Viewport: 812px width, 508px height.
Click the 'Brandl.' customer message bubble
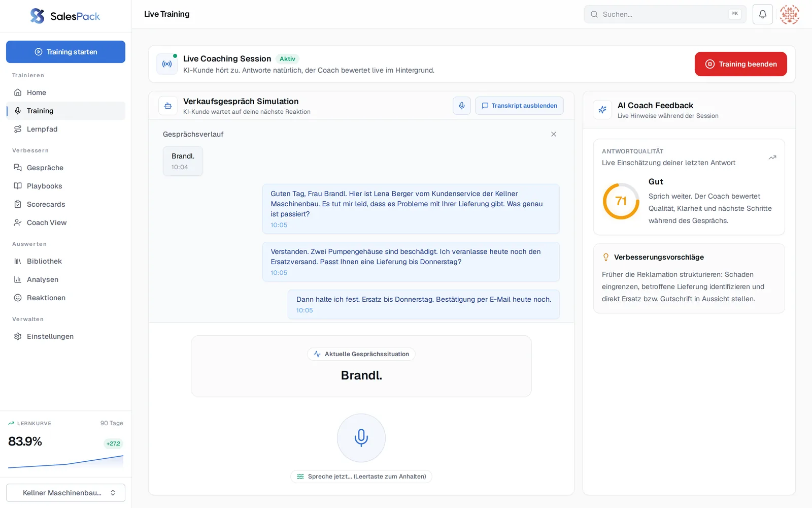[183, 161]
